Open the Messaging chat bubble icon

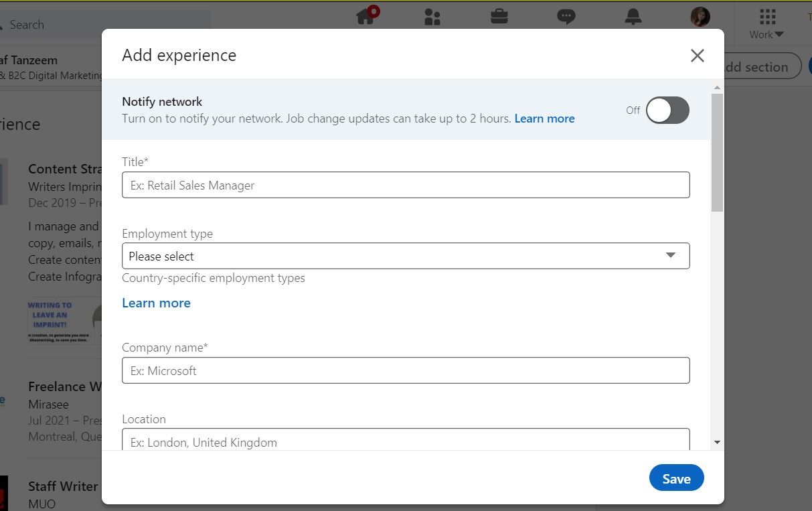[566, 17]
